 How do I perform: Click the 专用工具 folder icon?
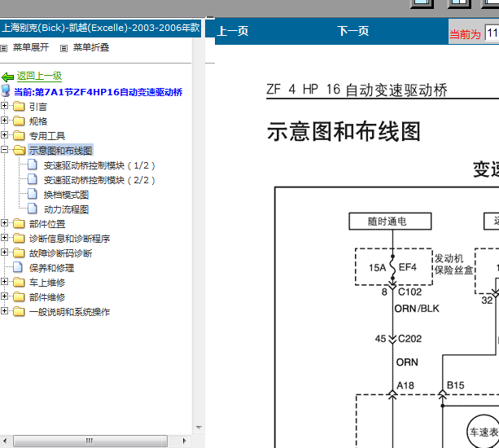[19, 135]
